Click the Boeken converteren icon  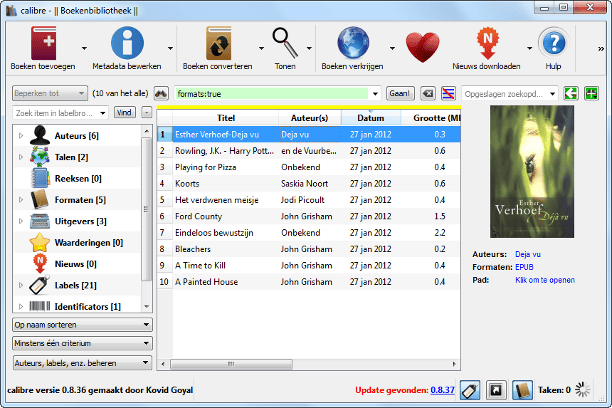coord(218,43)
